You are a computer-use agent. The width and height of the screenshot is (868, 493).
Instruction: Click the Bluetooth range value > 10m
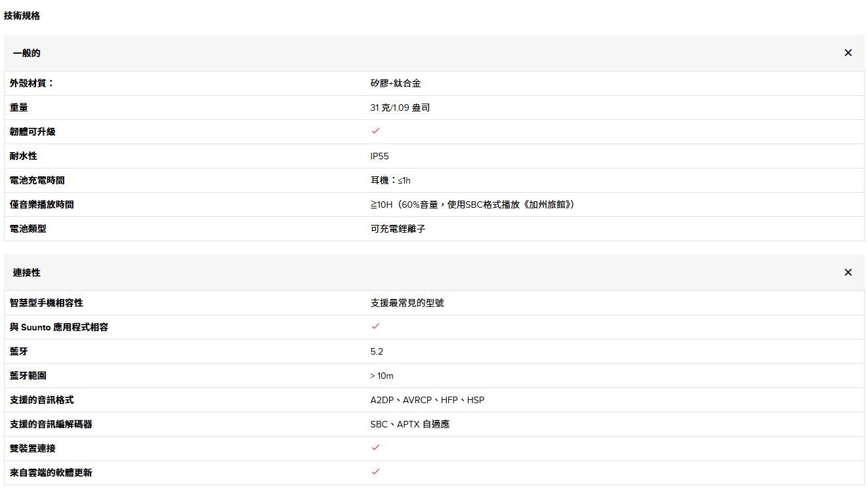coord(382,376)
